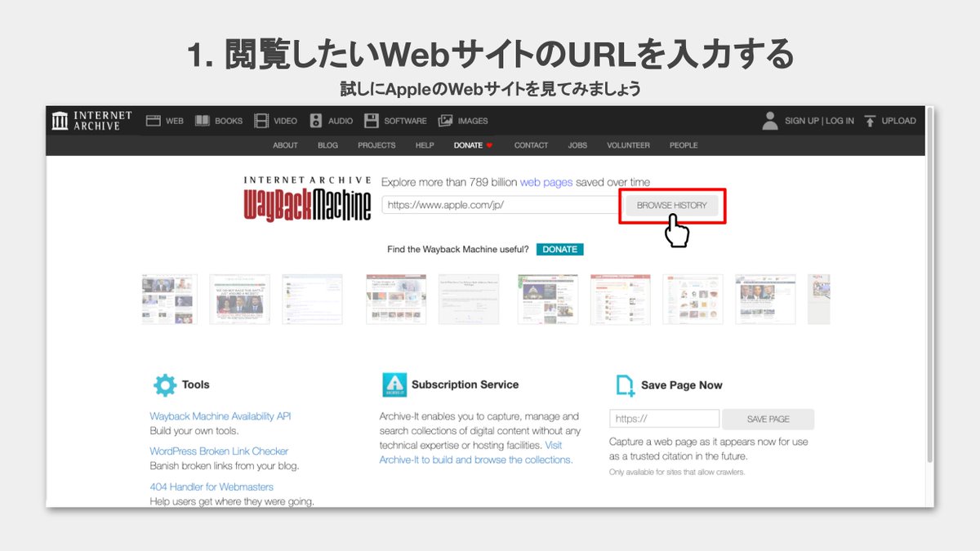Click the IMAGES label in top bar
Screen dimensions: 980x551
[473, 121]
